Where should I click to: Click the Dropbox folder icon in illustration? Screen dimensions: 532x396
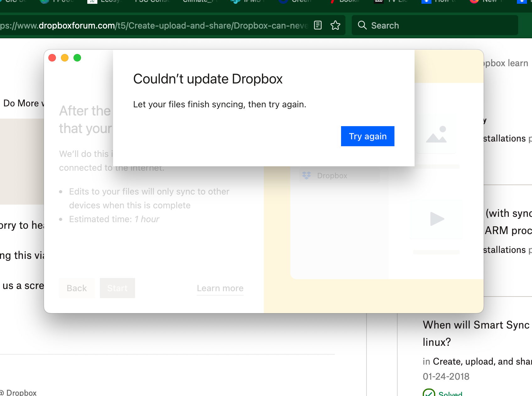(307, 175)
